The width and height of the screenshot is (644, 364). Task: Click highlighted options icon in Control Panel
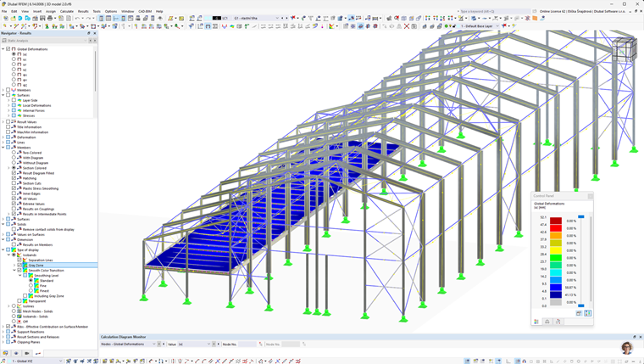click(588, 313)
